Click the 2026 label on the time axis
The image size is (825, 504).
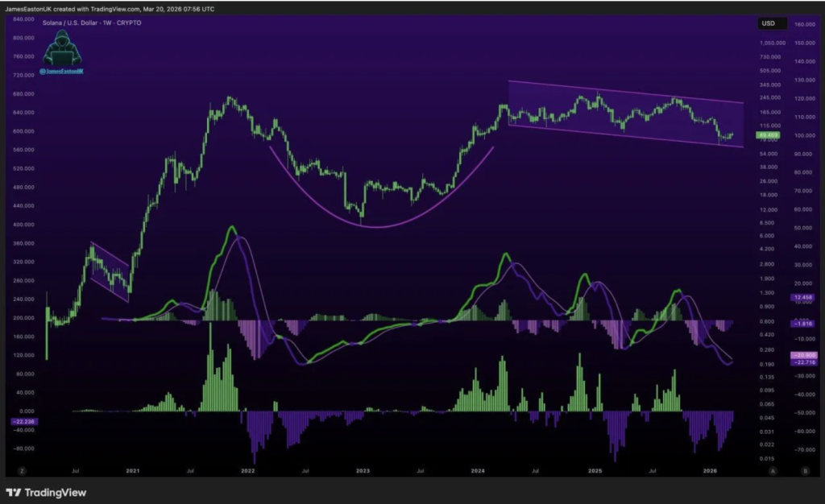(x=710, y=470)
